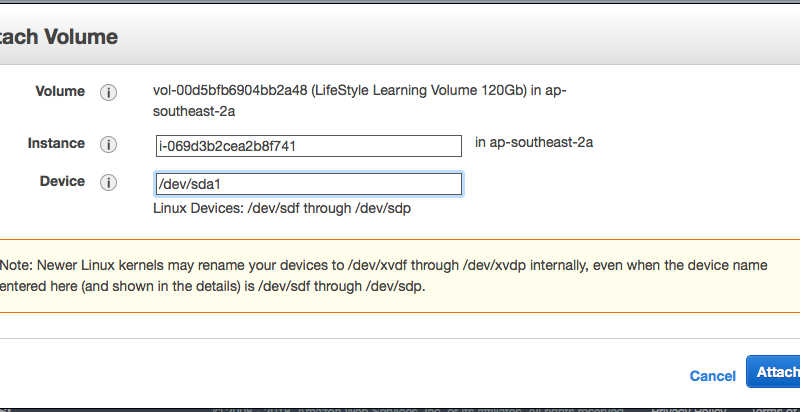Click the Attach Volume dialog title

coord(59,37)
